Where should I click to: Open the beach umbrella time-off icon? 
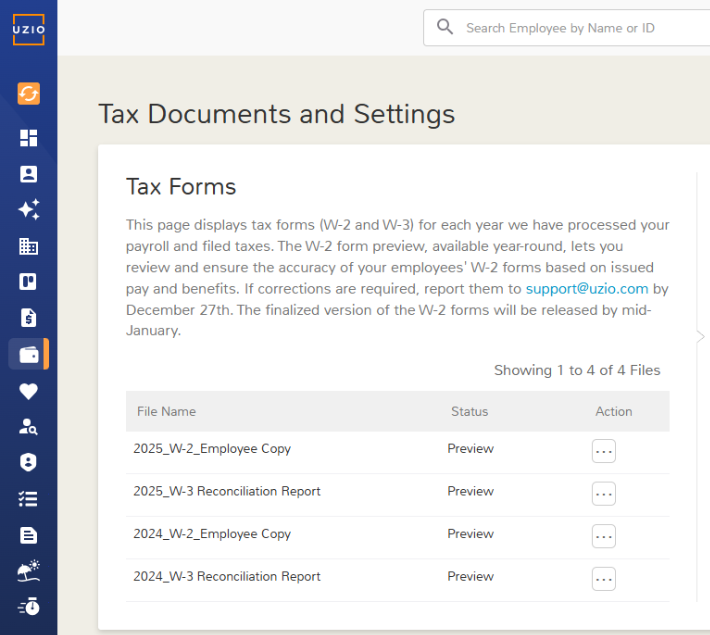tap(29, 571)
